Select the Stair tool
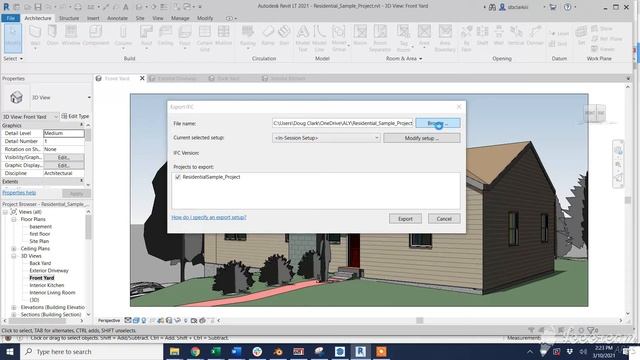Viewport: 640px width, 360px height. pyautogui.click(x=284, y=36)
